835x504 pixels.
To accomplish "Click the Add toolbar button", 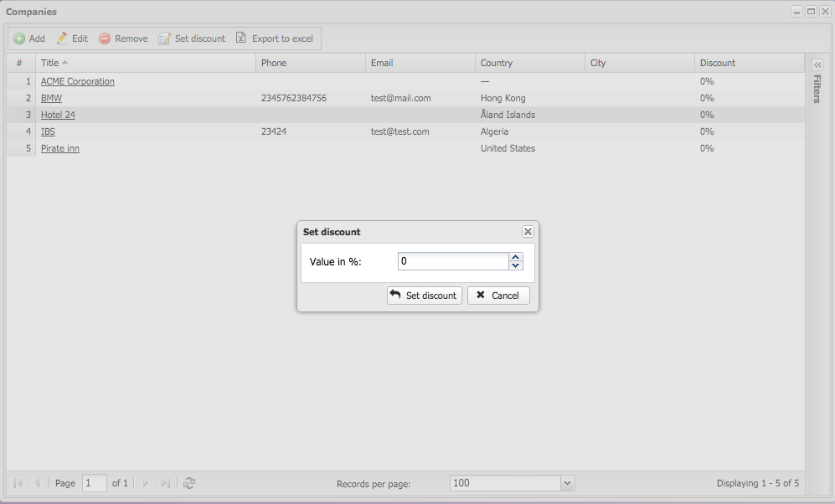I will 29,39.
